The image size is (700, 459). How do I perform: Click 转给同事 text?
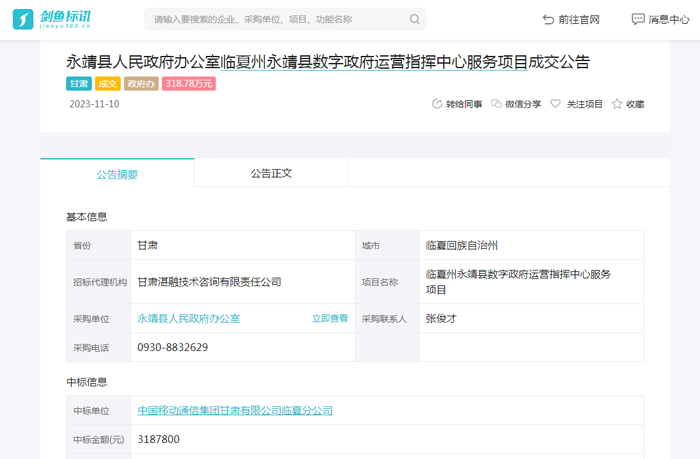click(x=464, y=104)
